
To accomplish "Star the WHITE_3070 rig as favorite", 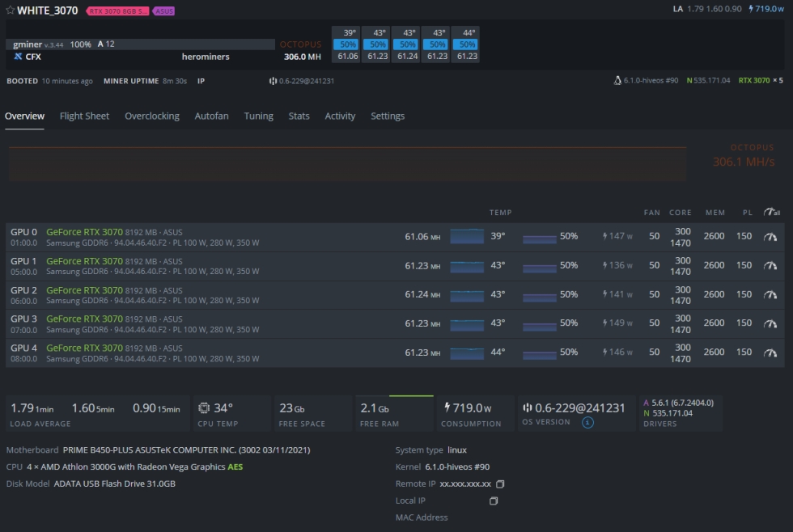I will [x=10, y=10].
